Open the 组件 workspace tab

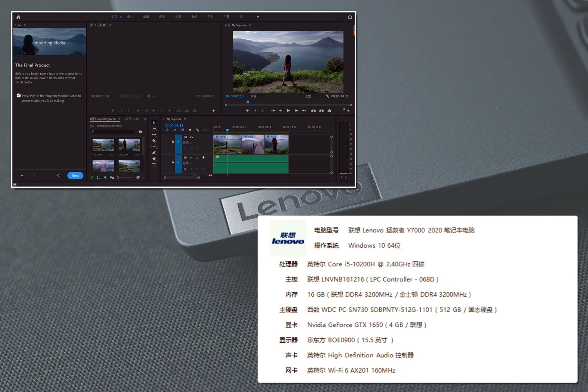click(x=130, y=17)
